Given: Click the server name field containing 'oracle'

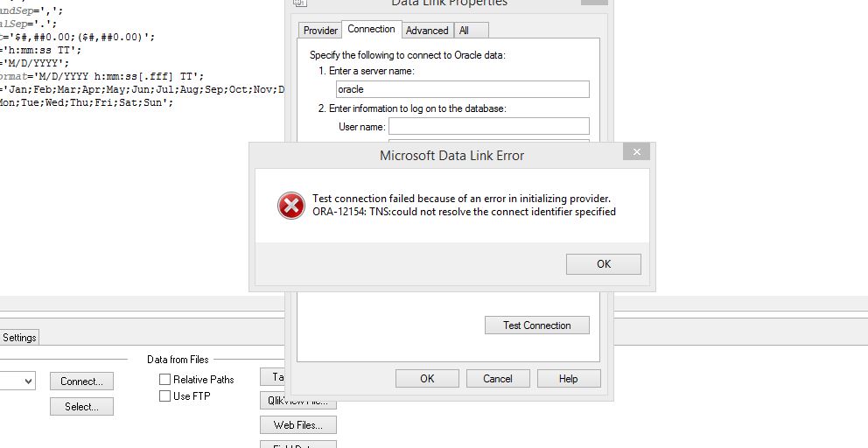Looking at the screenshot, I should click(462, 89).
